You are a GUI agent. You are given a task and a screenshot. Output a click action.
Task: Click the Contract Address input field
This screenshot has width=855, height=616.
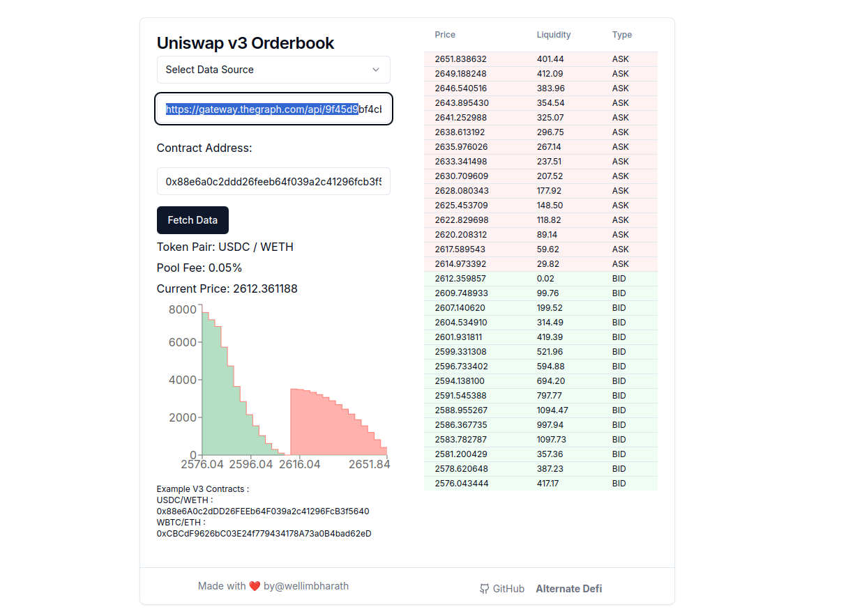coord(273,181)
